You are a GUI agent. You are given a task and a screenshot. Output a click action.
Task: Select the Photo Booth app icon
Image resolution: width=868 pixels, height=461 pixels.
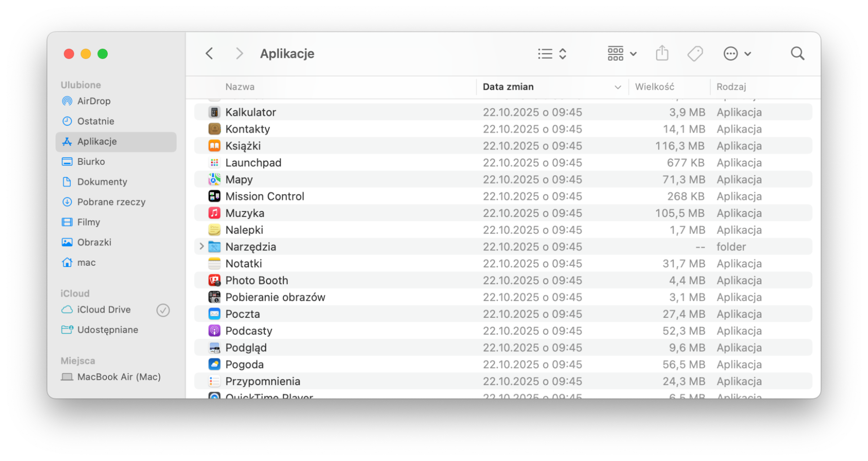[x=214, y=280]
